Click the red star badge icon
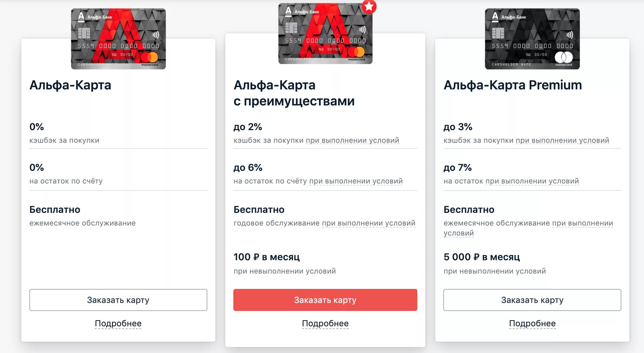Viewport: 644px width, 353px height. tap(369, 7)
